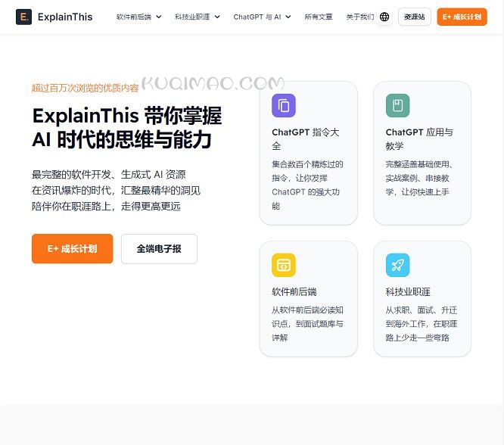The width and height of the screenshot is (504, 445).
Task: Go to 所有文章 in the navbar
Action: pos(319,17)
